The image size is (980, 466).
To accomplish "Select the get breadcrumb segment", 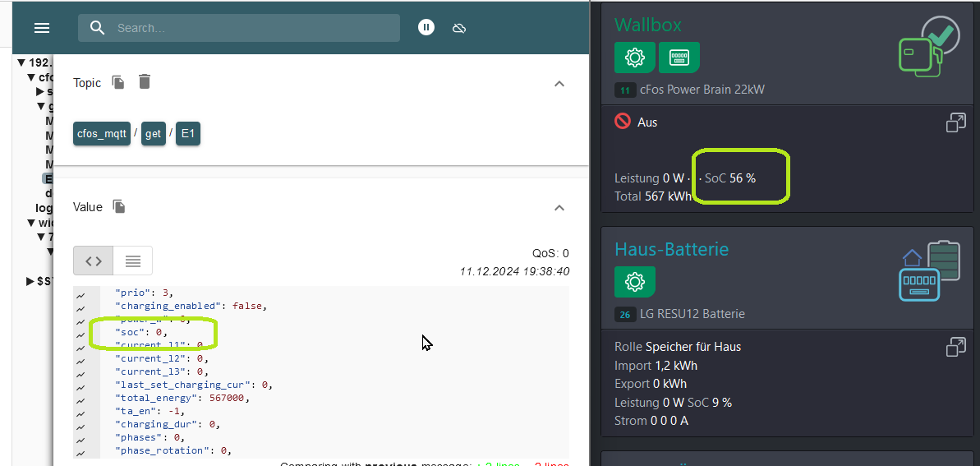I will point(153,134).
